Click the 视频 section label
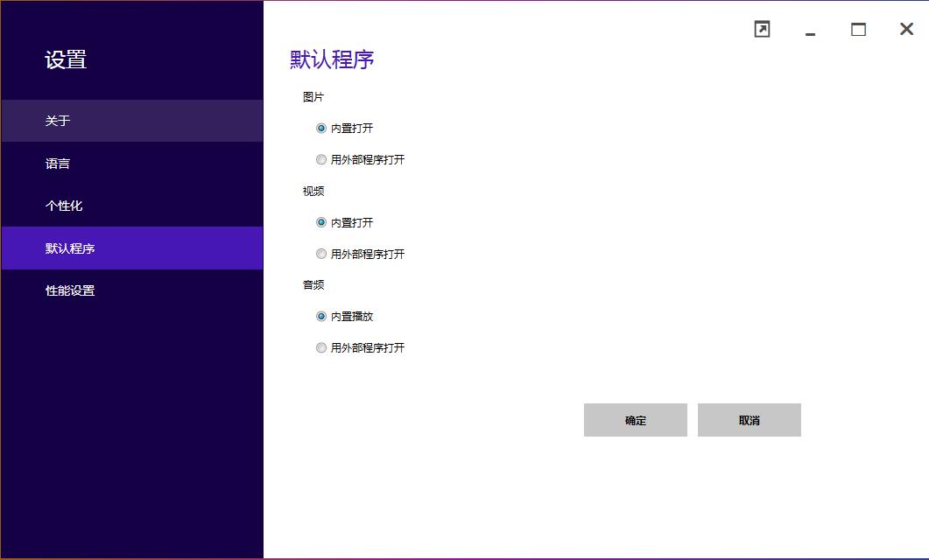The image size is (929, 560). pyautogui.click(x=314, y=191)
